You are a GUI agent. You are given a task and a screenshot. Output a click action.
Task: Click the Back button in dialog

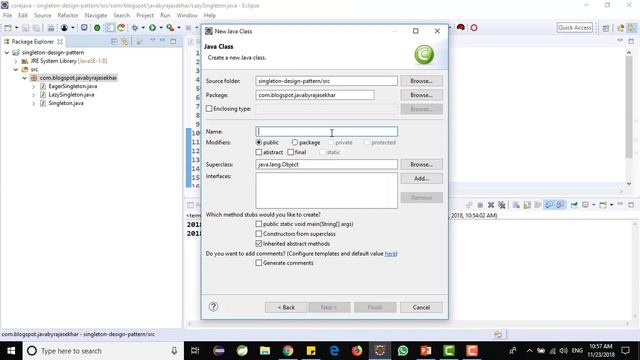click(x=286, y=307)
